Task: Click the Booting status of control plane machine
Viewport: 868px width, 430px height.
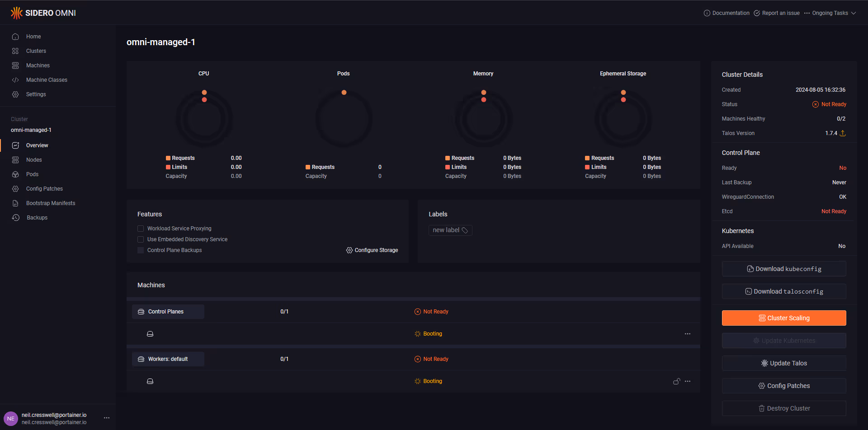Action: coord(428,334)
